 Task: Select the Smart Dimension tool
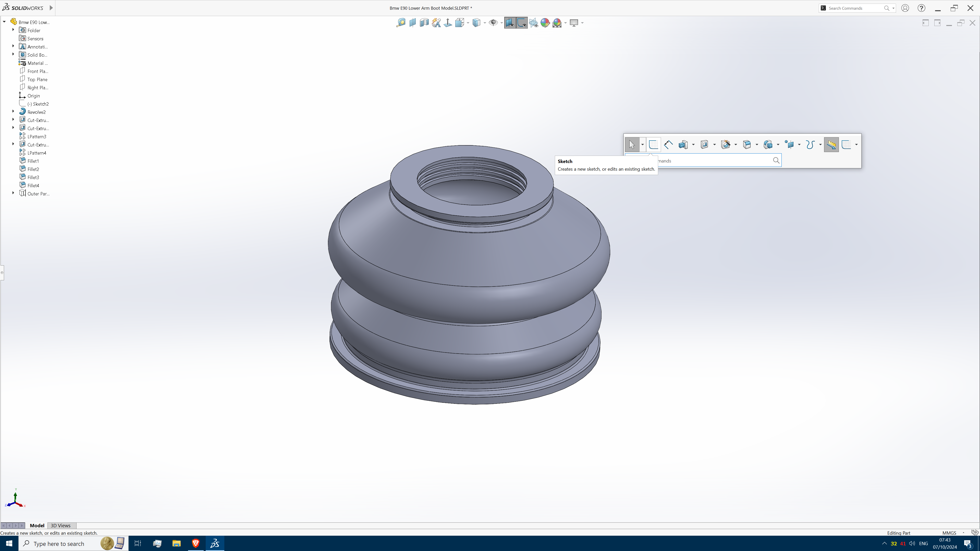[668, 144]
